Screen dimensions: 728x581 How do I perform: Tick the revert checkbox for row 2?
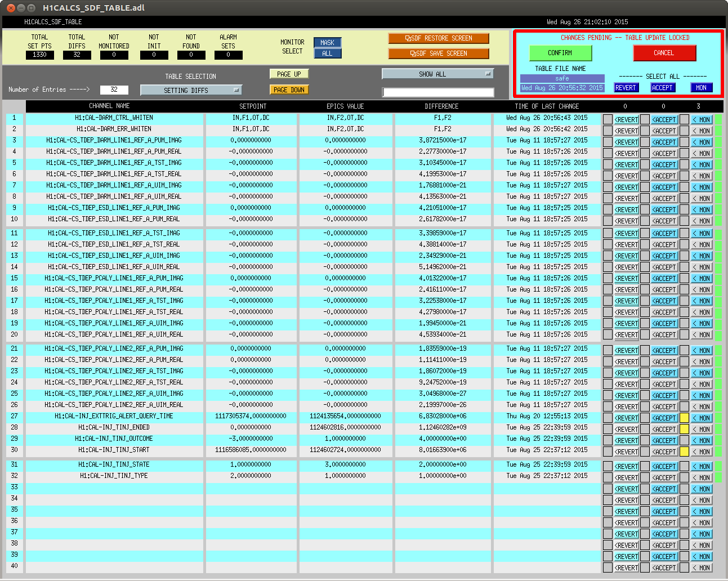[x=608, y=131]
